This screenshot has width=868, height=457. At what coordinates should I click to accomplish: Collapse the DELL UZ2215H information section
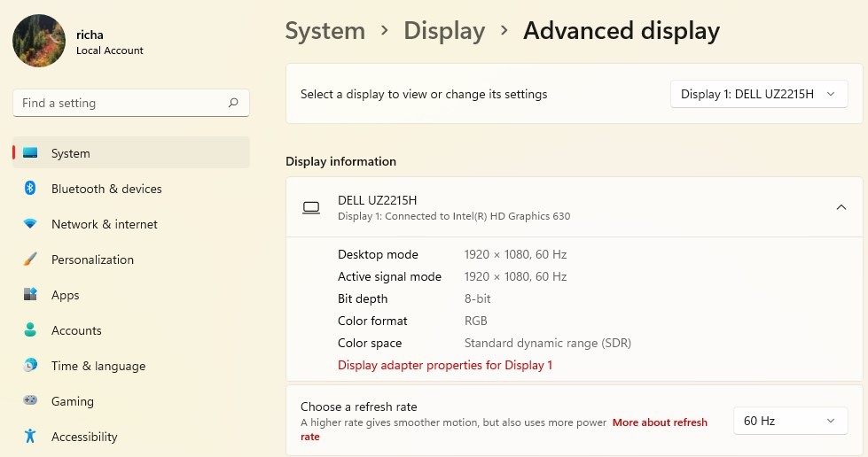841,207
